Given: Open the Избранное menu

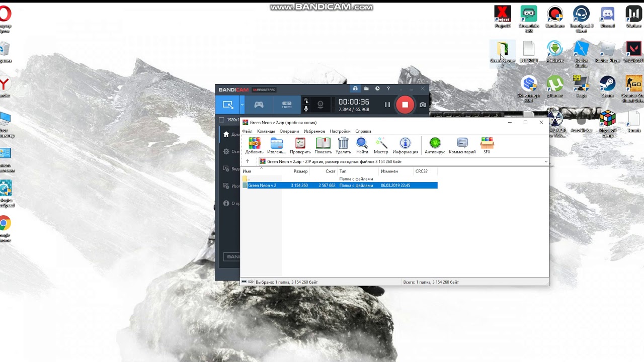Looking at the screenshot, I should coord(314,131).
